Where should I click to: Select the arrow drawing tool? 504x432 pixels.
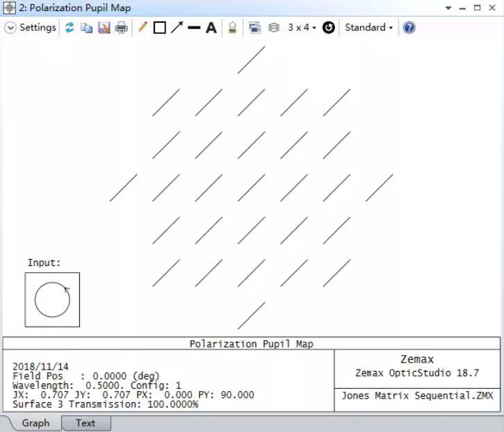177,28
